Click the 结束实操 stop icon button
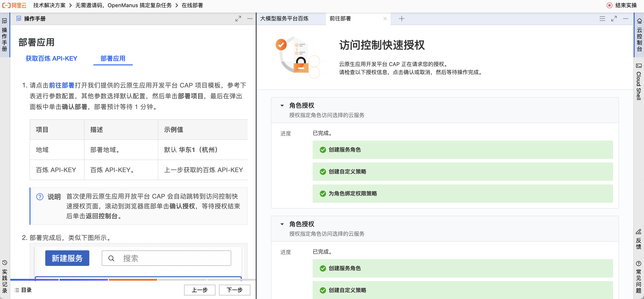The image size is (644, 299). coord(610,5)
